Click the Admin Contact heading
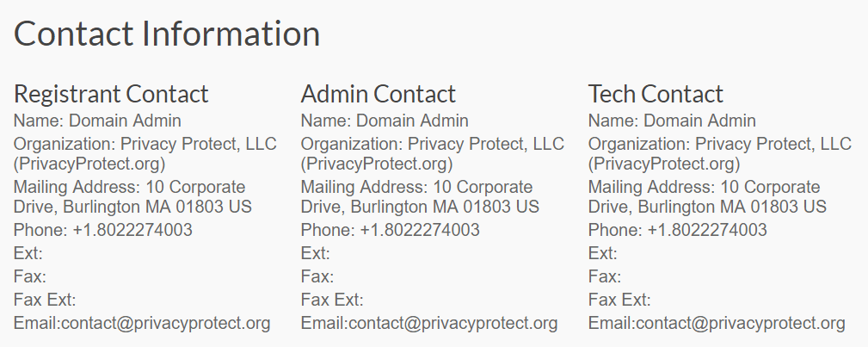 coord(379,94)
